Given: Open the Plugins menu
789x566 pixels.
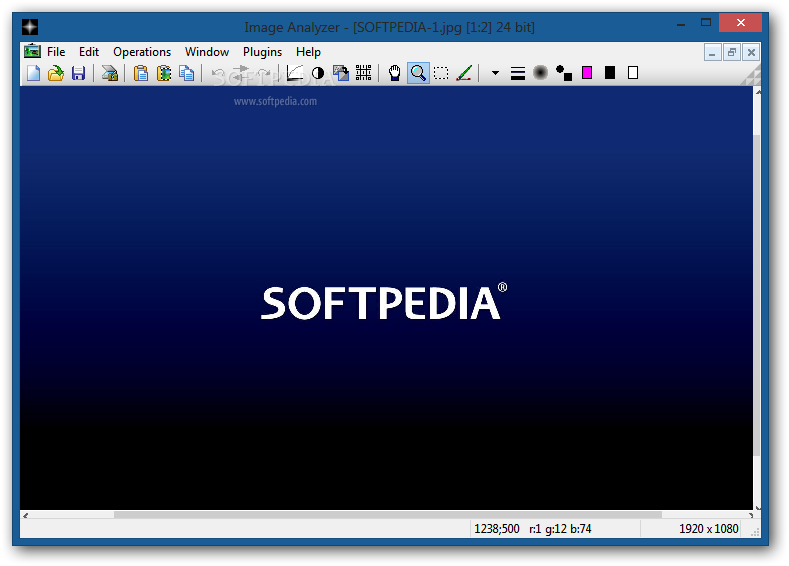Looking at the screenshot, I should click(x=262, y=52).
